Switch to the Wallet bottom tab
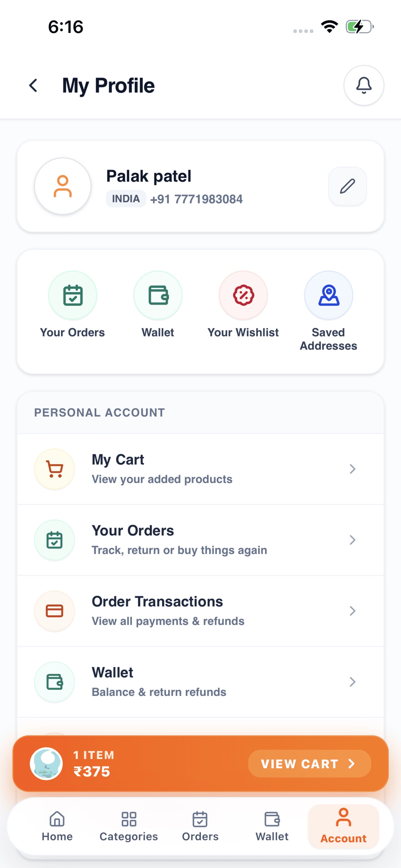Image resolution: width=401 pixels, height=868 pixels. 272,826
